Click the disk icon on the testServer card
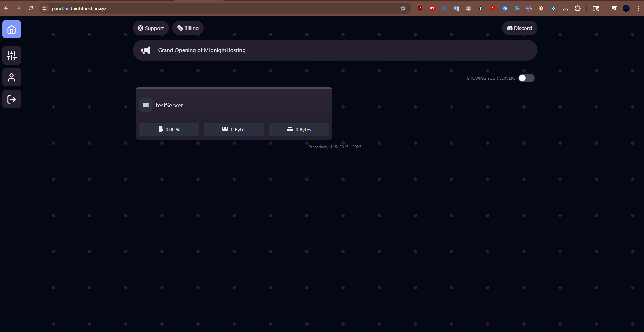Viewport: 644px width, 332px height. pos(290,129)
